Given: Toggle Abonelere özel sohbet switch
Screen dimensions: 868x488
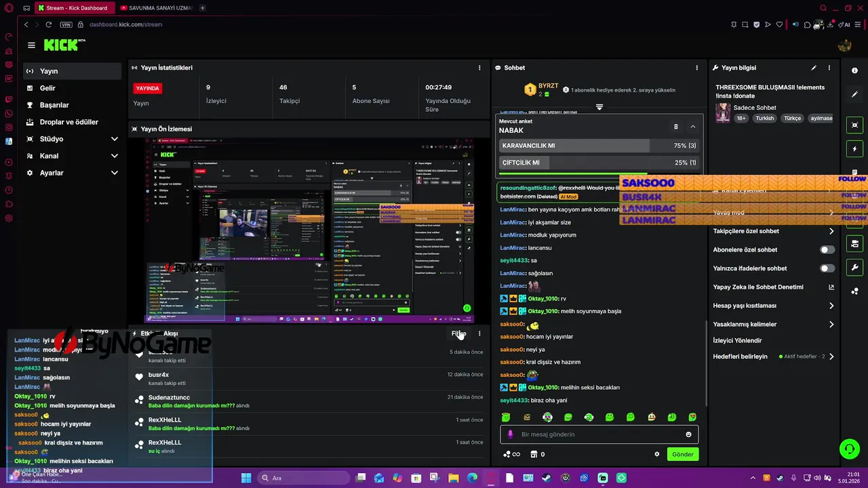Looking at the screenshot, I should coord(827,249).
